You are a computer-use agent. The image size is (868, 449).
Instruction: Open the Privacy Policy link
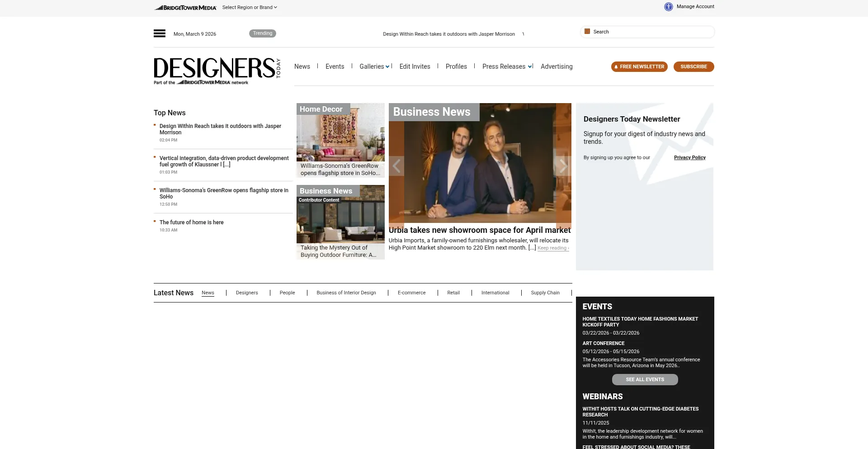(689, 157)
